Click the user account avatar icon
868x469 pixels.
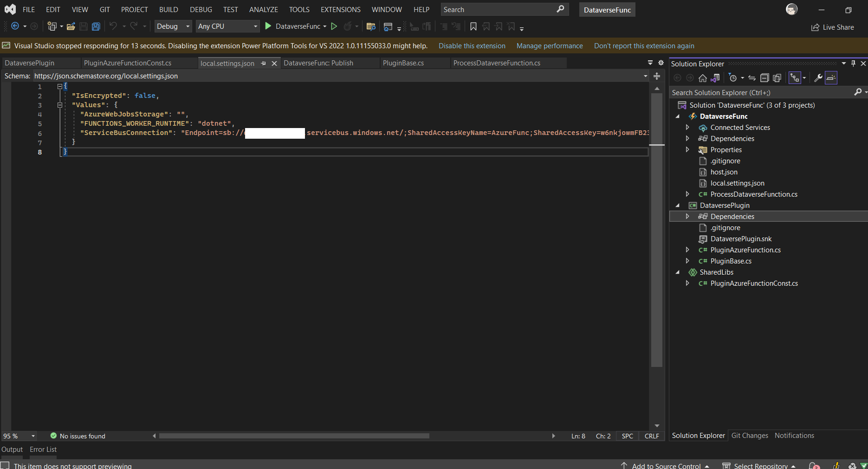coord(791,9)
